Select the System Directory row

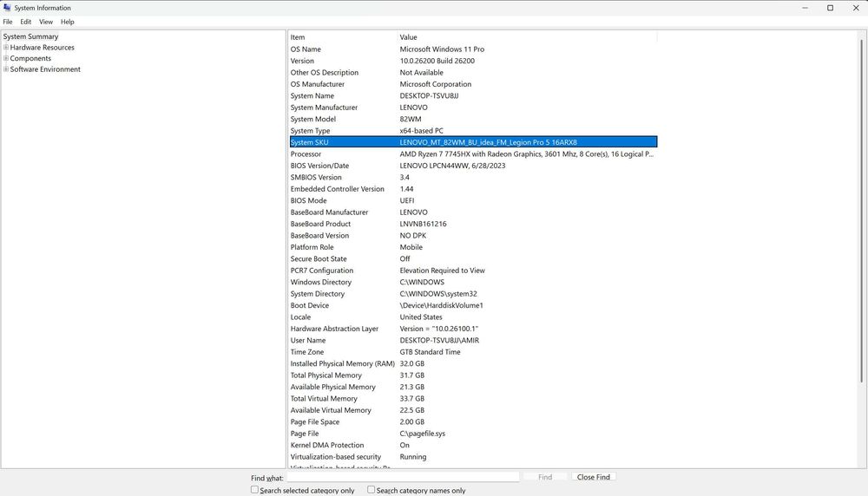(473, 293)
